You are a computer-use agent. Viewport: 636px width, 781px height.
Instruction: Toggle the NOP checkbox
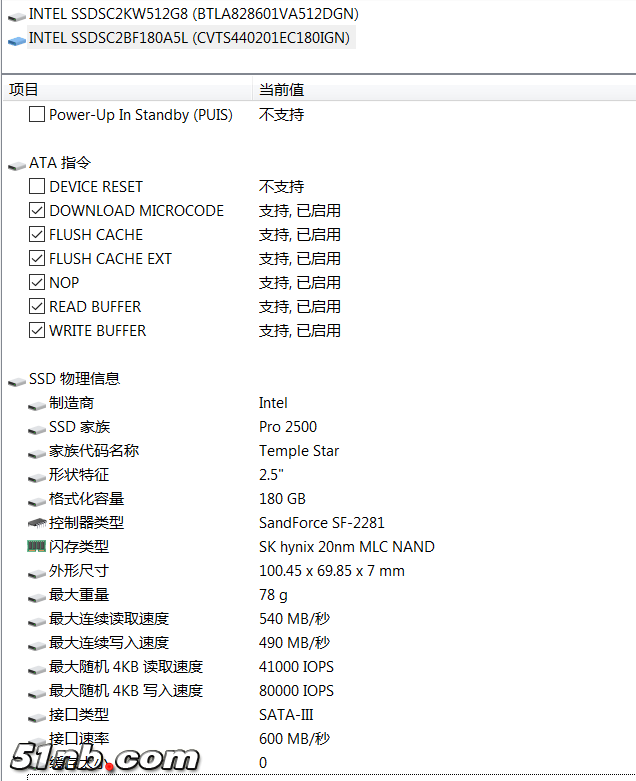click(x=37, y=282)
